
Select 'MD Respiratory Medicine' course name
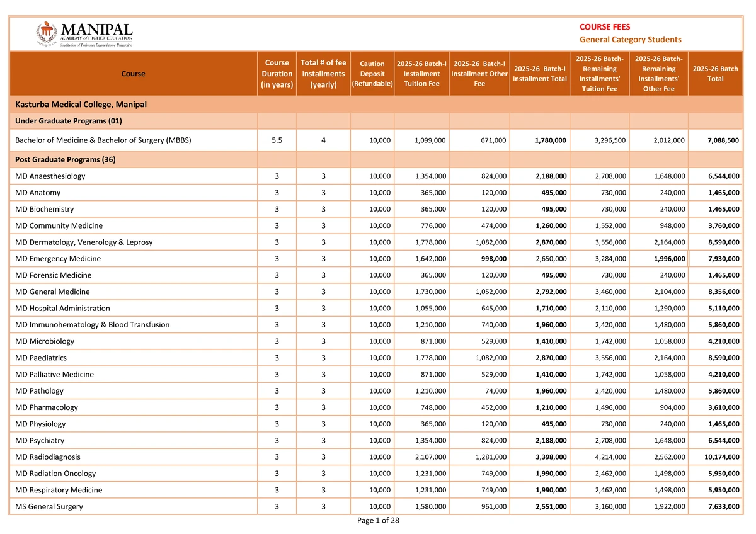pos(59,490)
